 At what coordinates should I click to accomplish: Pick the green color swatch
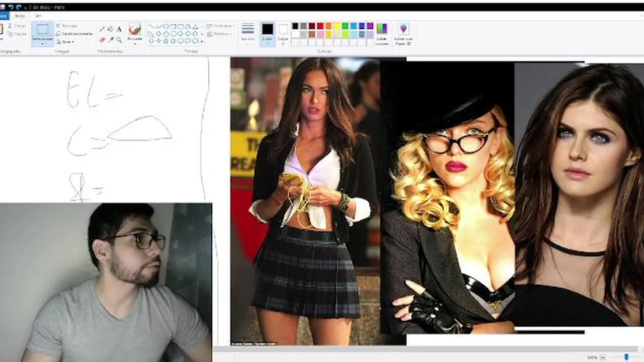point(345,26)
